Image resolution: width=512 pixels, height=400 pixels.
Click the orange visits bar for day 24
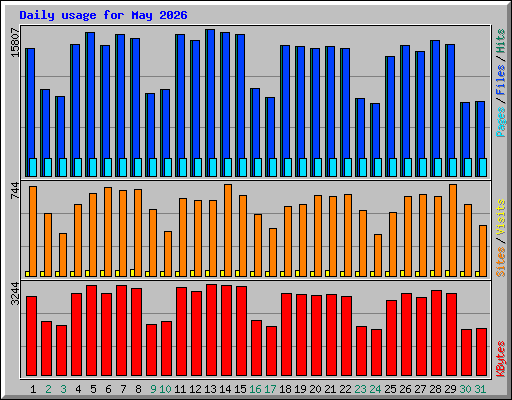click(378, 255)
